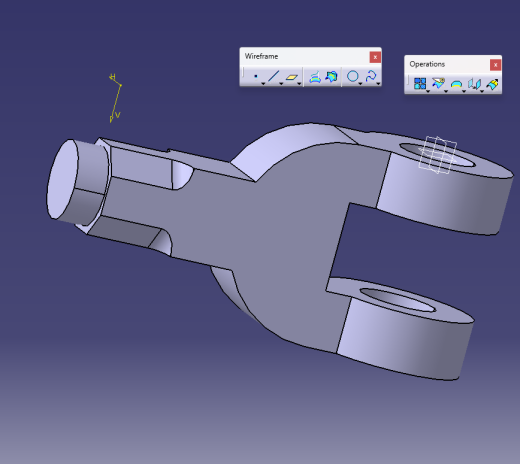Expand the Point tool flyout arrow
Viewport: 520px width, 464px height.
coord(263,84)
